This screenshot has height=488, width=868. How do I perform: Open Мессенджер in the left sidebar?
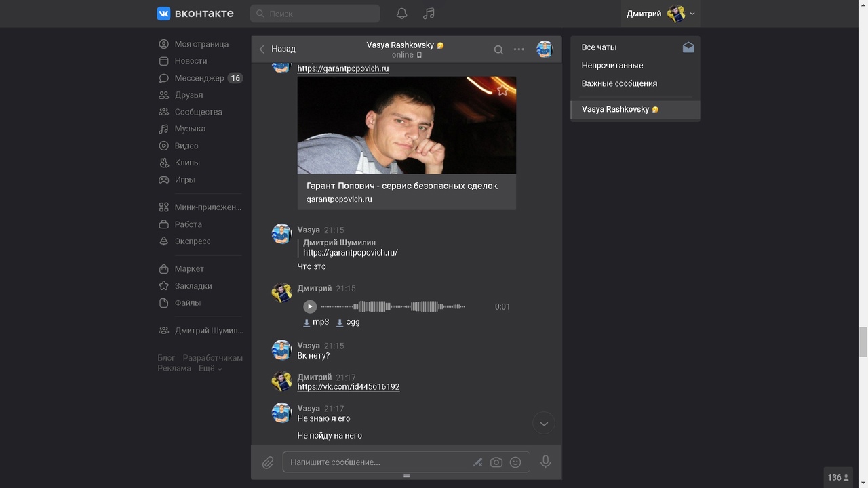199,78
